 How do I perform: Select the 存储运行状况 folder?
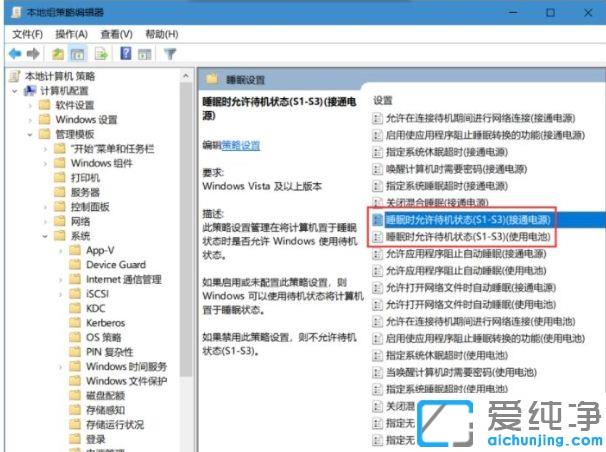pyautogui.click(x=115, y=425)
